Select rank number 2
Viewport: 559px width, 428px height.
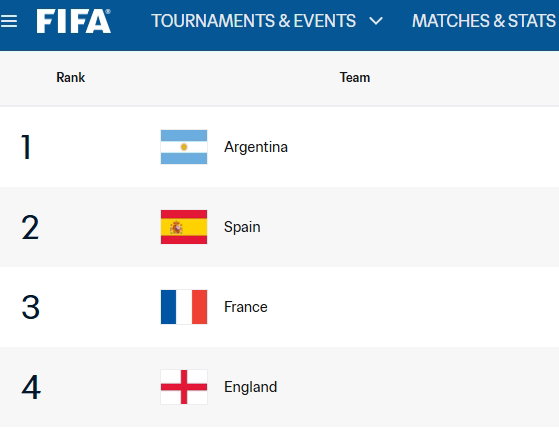pyautogui.click(x=30, y=227)
